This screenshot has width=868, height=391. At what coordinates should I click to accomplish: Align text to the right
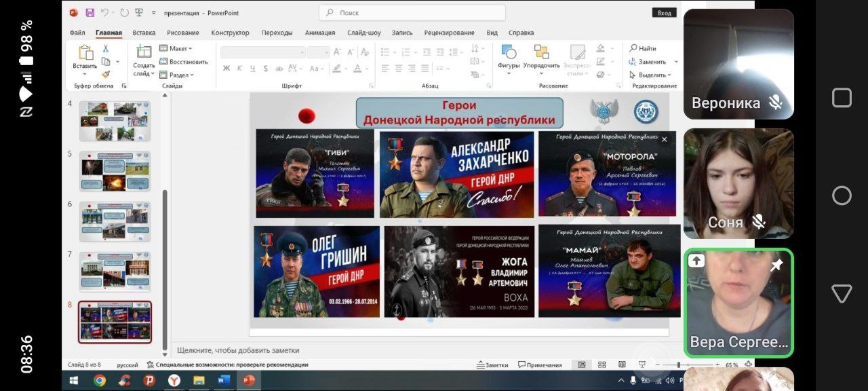tap(412, 68)
